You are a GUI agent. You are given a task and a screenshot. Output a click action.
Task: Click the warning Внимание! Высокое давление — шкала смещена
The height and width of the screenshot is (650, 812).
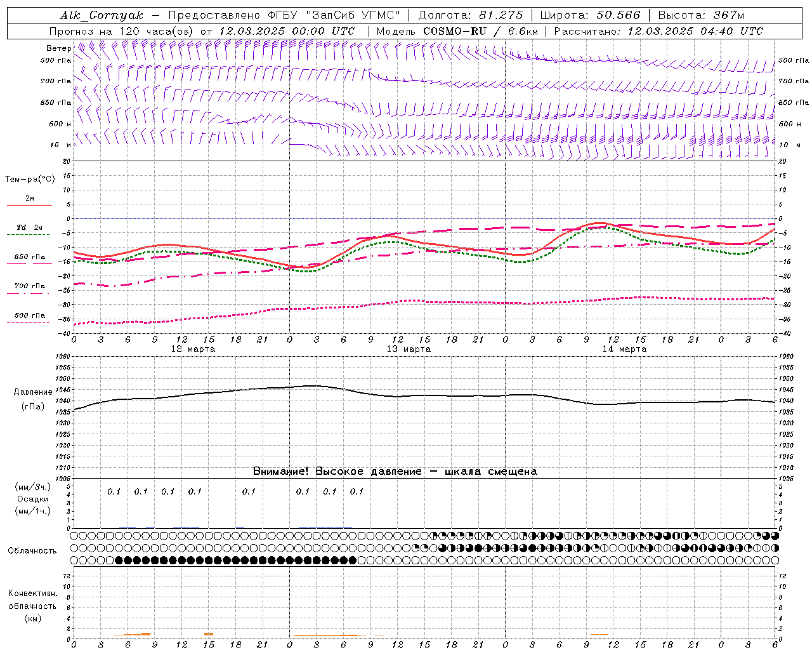[x=395, y=471]
